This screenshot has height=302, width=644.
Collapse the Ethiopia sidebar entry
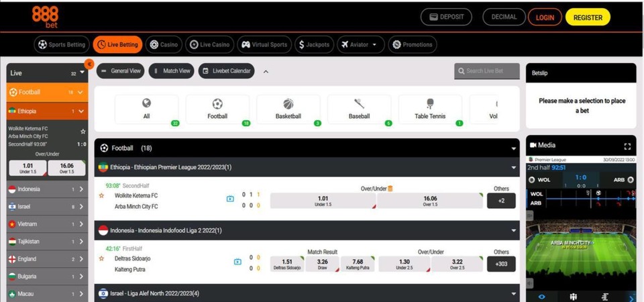point(47,111)
